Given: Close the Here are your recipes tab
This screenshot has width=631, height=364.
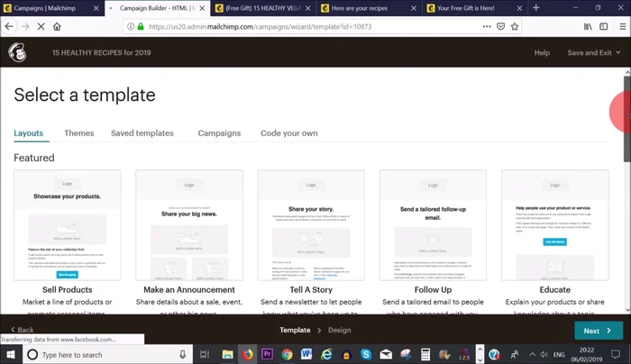Looking at the screenshot, I should (414, 8).
